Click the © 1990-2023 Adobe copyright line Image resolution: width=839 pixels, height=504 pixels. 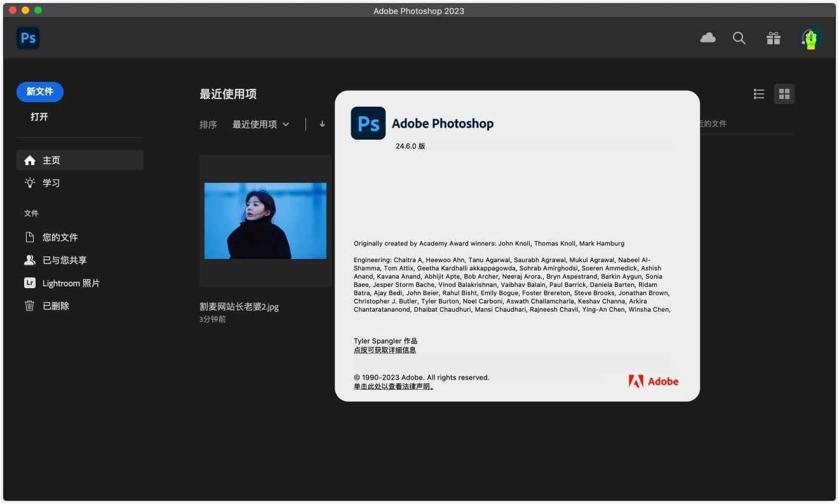coord(422,378)
